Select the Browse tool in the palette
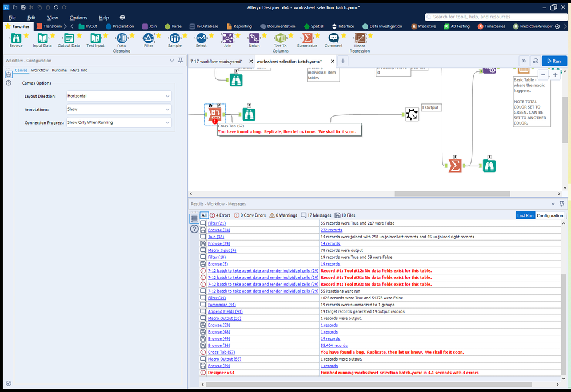571x392 pixels. (x=15, y=38)
